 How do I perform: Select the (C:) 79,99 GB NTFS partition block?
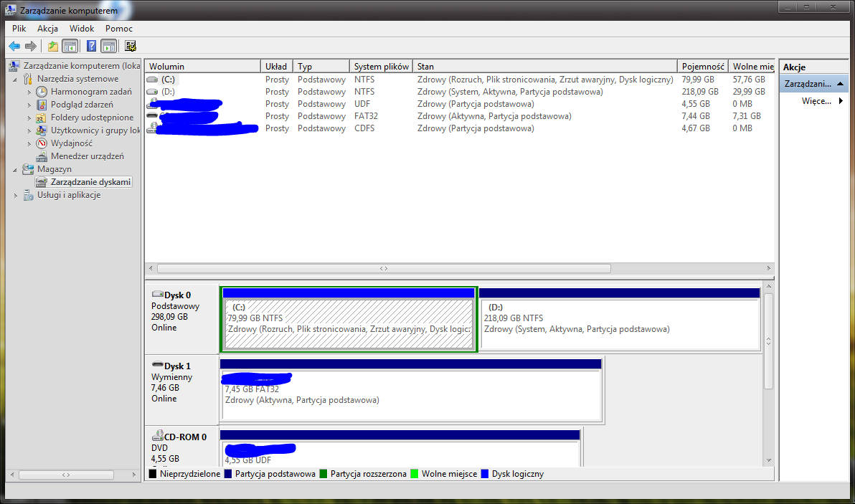349,319
